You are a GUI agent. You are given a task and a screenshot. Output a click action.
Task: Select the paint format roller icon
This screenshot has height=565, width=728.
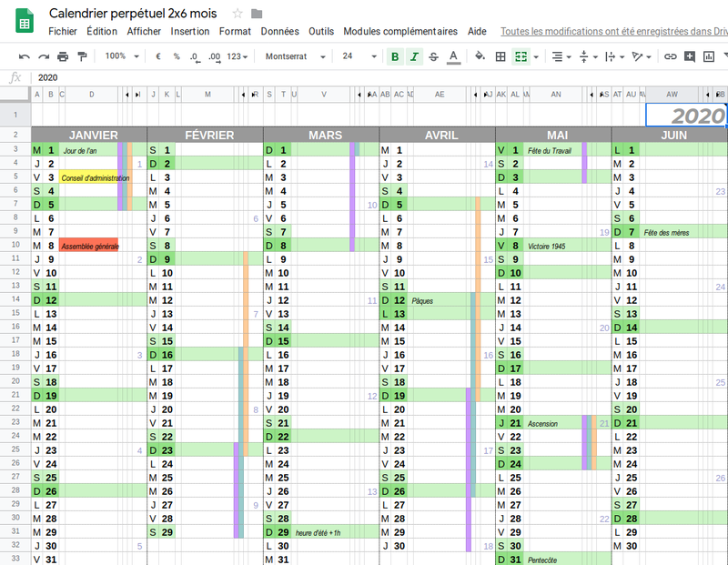(x=83, y=56)
